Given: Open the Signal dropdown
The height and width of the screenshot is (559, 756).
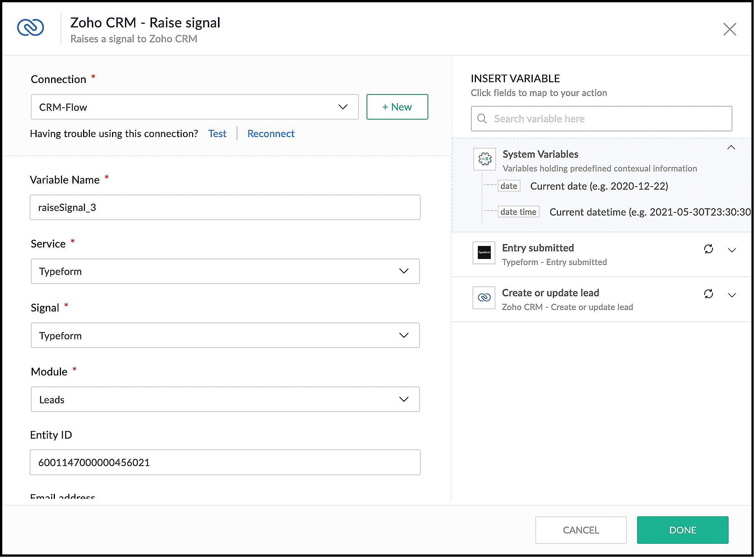Looking at the screenshot, I should point(225,335).
